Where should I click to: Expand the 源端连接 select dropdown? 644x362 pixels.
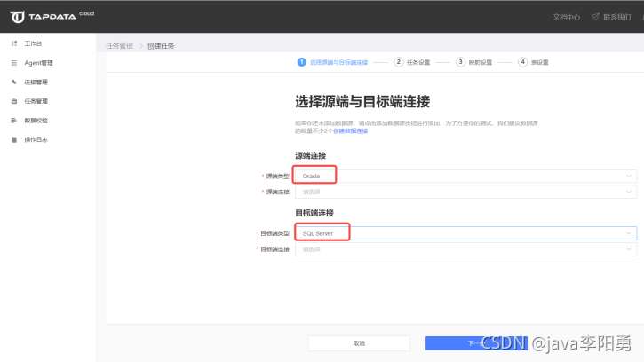click(465, 192)
